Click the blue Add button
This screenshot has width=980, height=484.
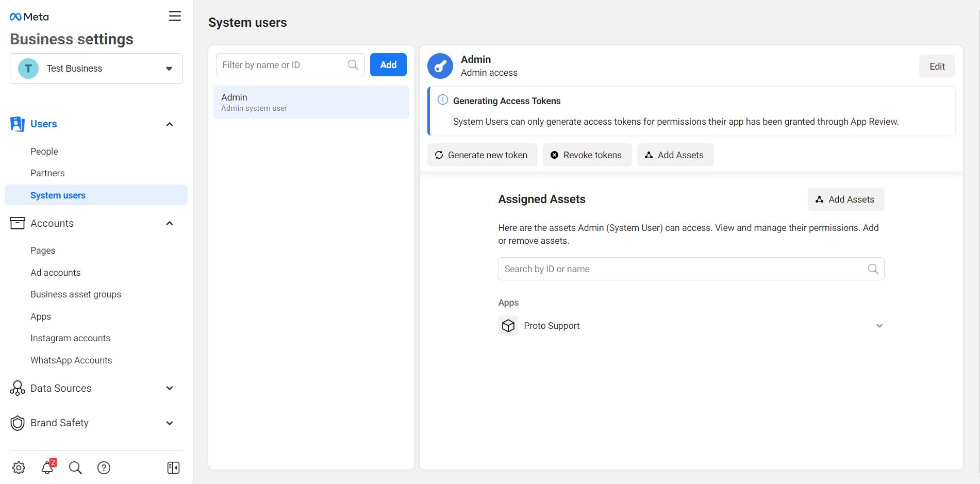coord(388,65)
